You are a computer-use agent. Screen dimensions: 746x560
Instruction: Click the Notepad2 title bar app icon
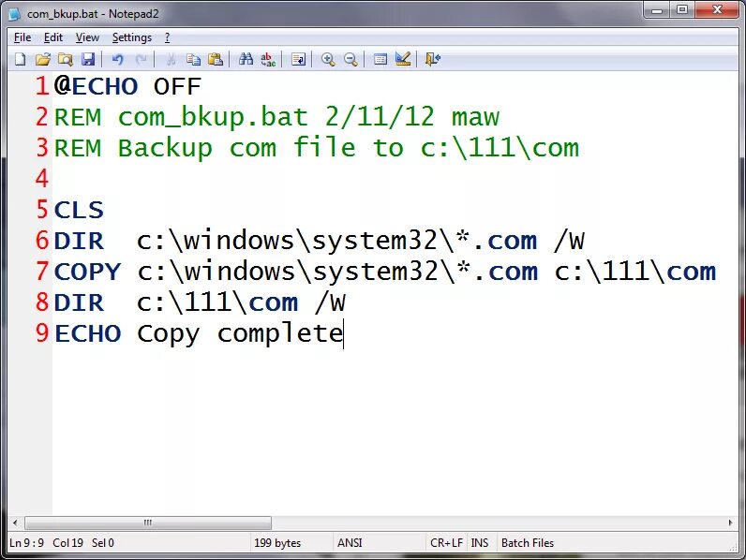click(15, 14)
